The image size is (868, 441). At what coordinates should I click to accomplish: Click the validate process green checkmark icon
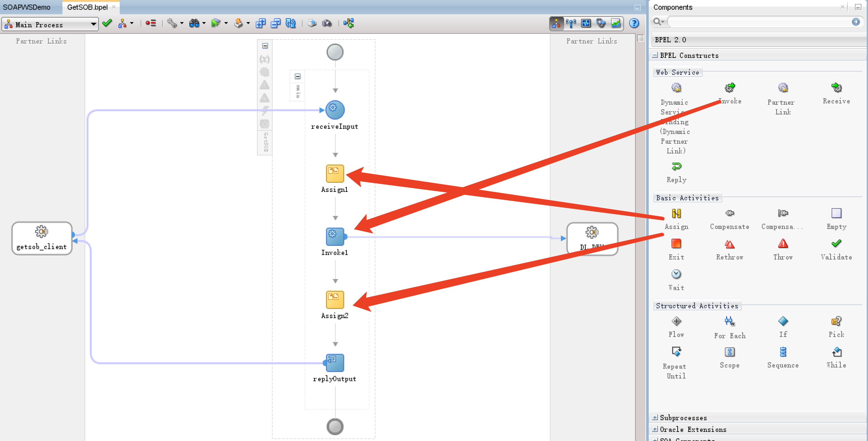pos(109,23)
